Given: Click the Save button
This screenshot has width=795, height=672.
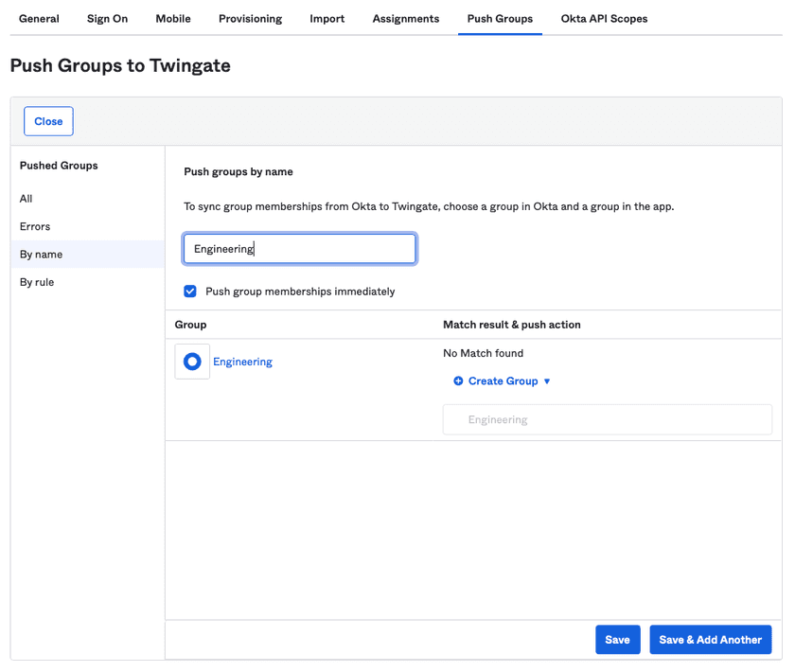Looking at the screenshot, I should point(617,640).
